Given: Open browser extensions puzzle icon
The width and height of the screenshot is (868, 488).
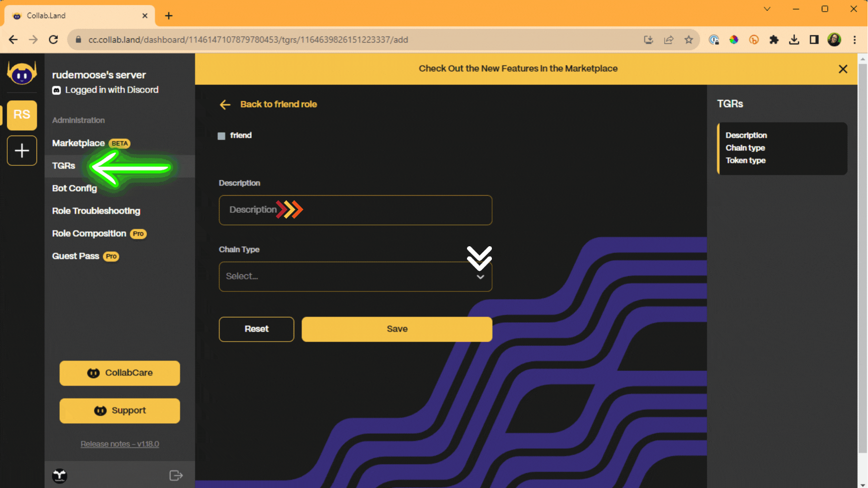Looking at the screenshot, I should (774, 40).
